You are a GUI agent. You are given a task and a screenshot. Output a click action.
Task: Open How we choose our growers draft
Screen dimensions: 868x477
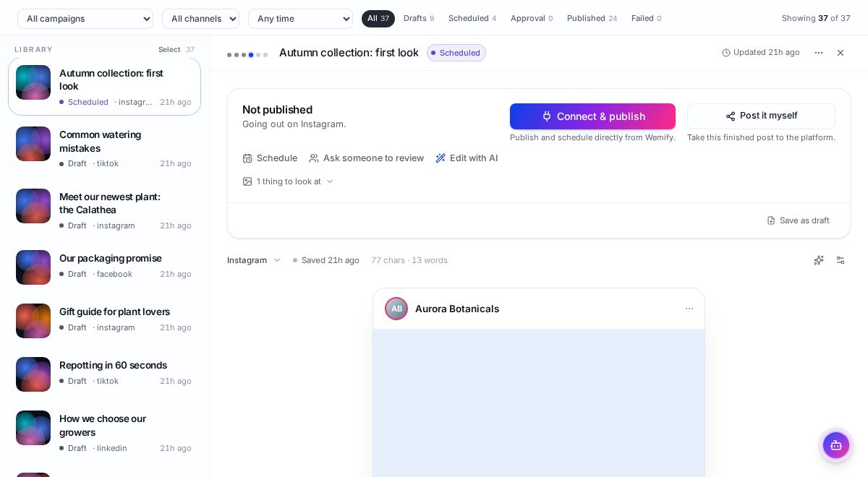(104, 432)
